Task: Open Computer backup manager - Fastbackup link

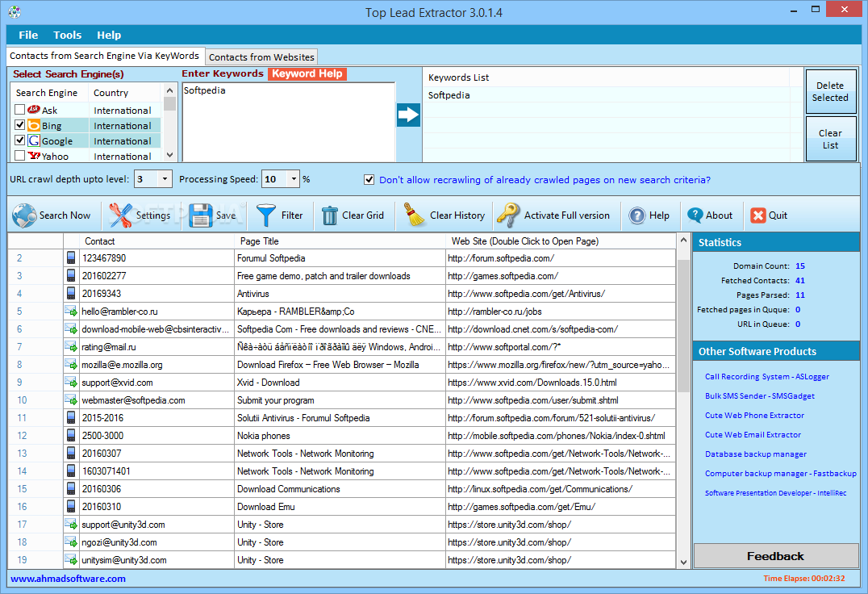Action: pyautogui.click(x=781, y=473)
